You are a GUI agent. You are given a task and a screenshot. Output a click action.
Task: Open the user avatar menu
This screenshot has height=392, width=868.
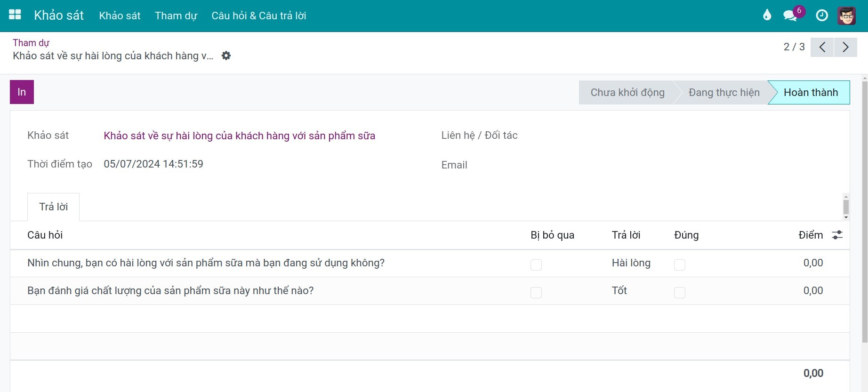[846, 16]
